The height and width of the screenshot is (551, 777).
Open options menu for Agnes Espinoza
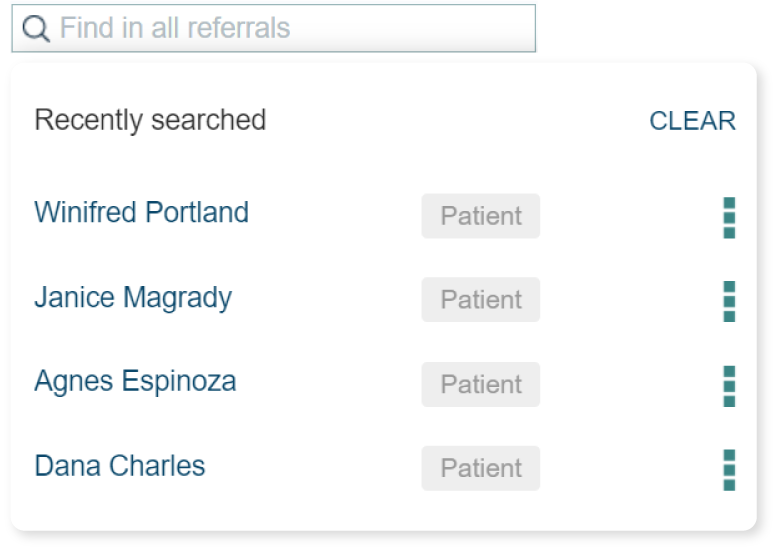[x=729, y=385]
